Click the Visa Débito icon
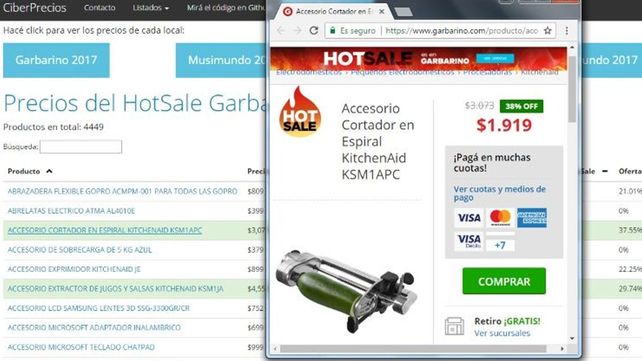The image size is (642, 361). tap(469, 241)
